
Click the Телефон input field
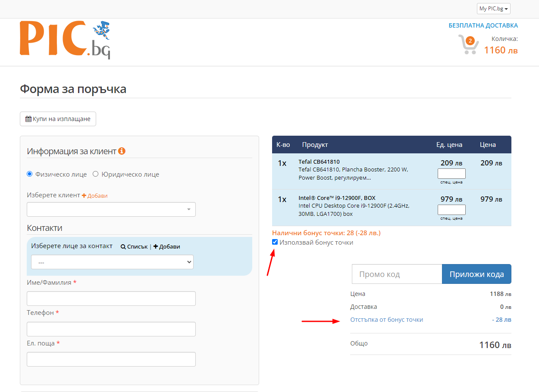tap(111, 329)
